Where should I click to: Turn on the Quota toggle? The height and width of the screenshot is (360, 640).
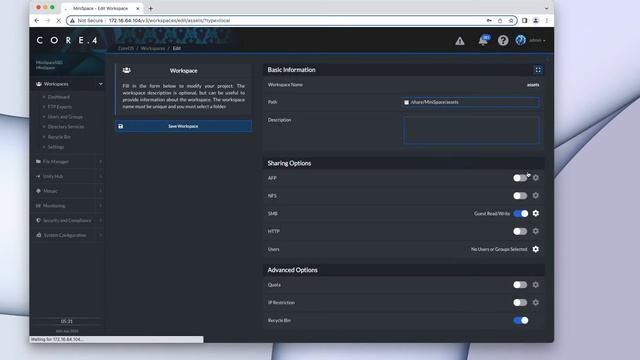pyautogui.click(x=520, y=285)
